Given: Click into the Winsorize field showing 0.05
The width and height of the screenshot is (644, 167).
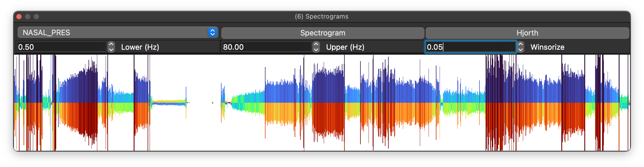Looking at the screenshot, I should click(x=470, y=47).
